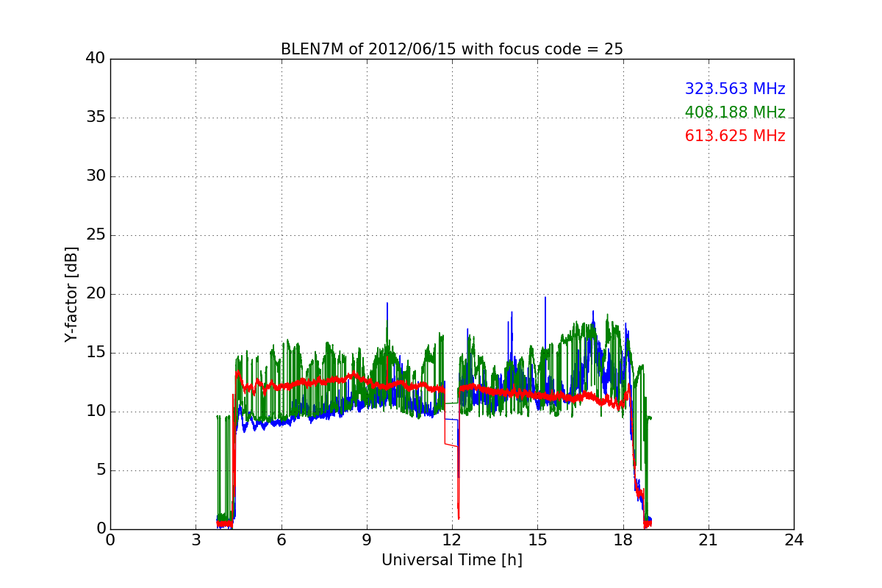Select the y-axis tick label 25
Image resolution: width=882 pixels, height=588 pixels.
pos(95,235)
